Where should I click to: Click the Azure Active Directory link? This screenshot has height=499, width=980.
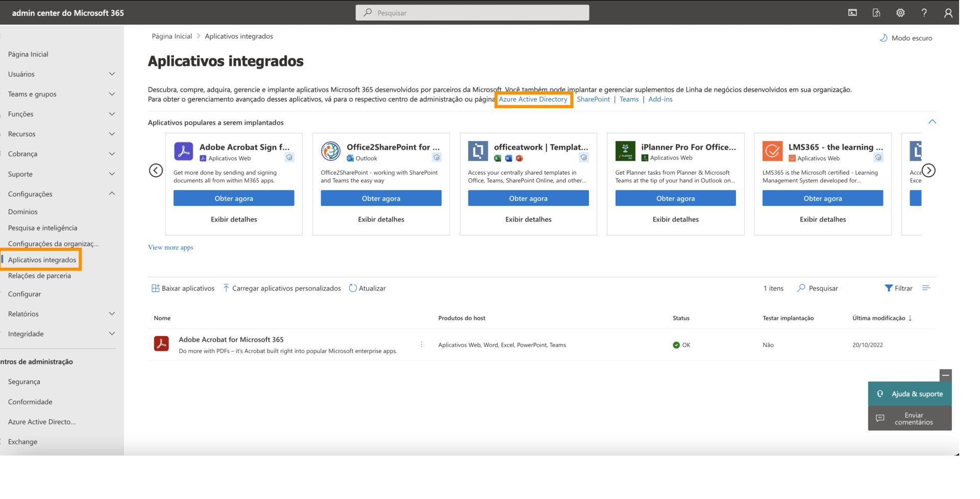pos(533,99)
